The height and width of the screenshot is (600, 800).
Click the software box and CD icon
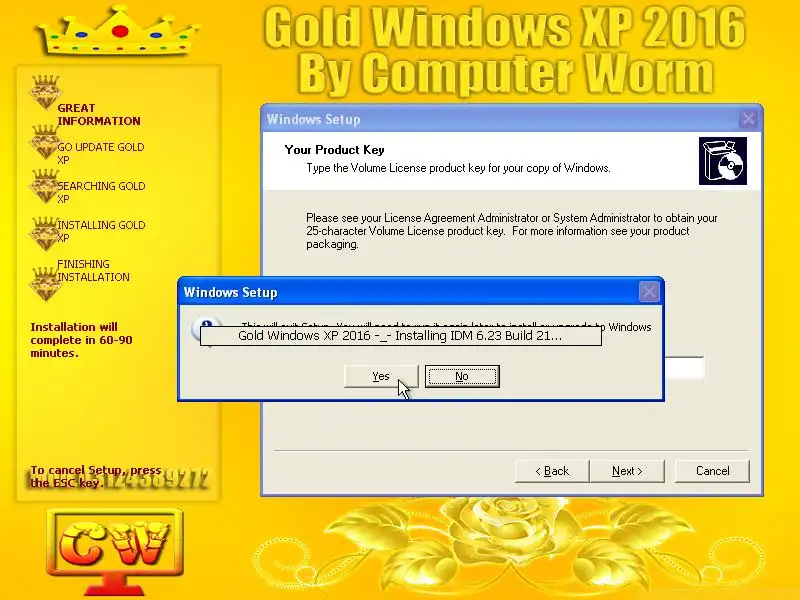(x=723, y=161)
